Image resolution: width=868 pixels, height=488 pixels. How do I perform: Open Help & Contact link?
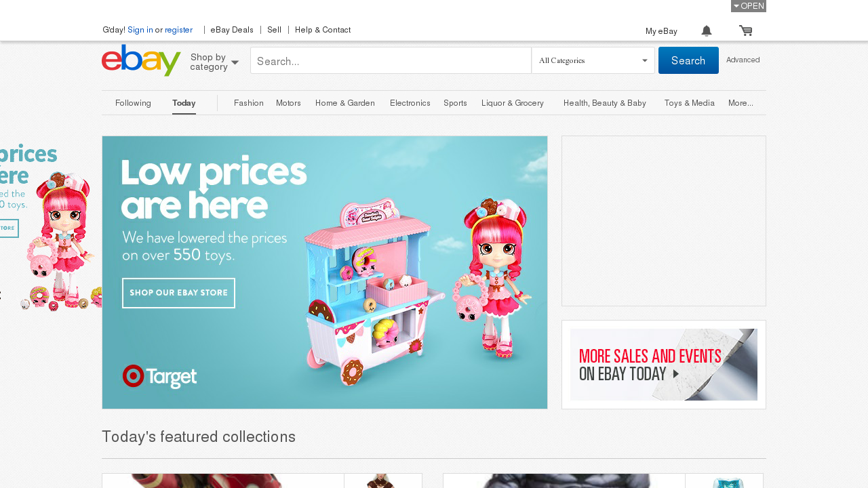(x=323, y=30)
